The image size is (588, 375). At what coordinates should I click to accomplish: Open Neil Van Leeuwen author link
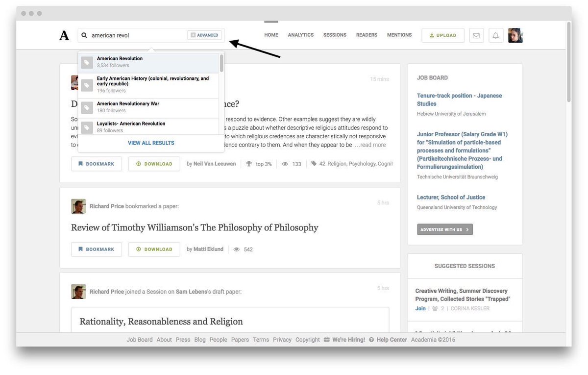(x=215, y=164)
